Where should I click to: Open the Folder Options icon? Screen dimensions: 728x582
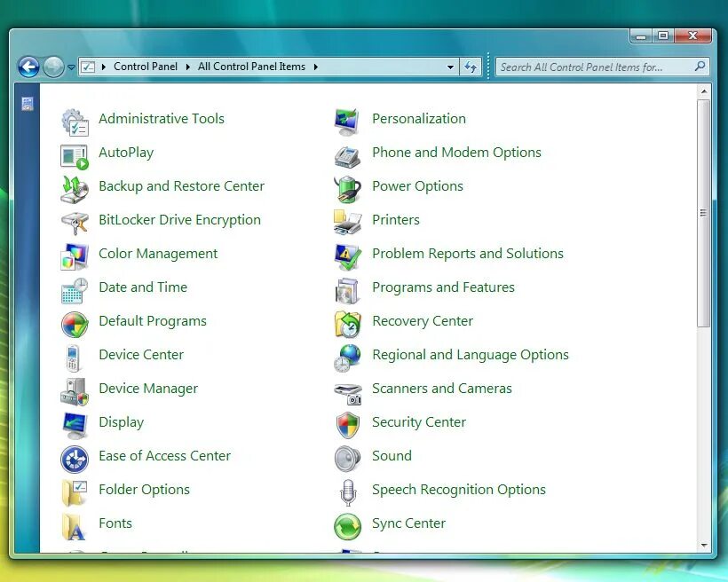pyautogui.click(x=75, y=493)
